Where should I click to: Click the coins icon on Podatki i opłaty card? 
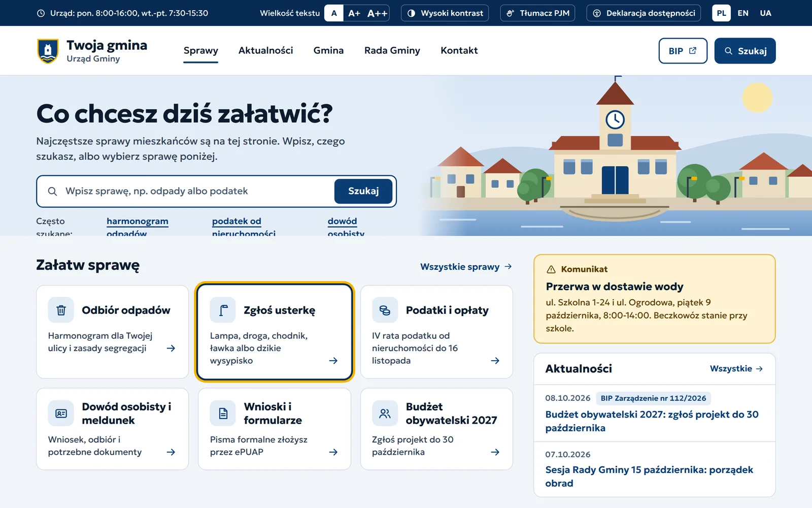coord(385,310)
